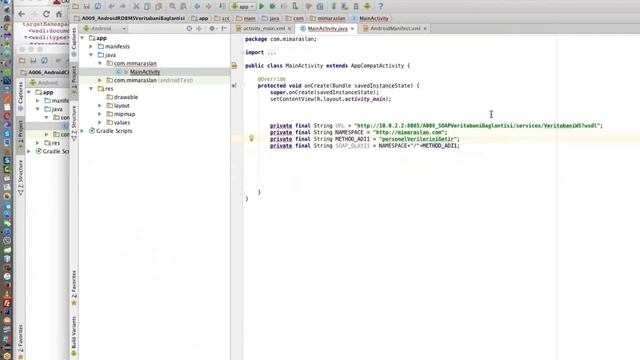This screenshot has height=360, width=640.
Task: Click the Replace icon next to Find
Action: point(183,6)
